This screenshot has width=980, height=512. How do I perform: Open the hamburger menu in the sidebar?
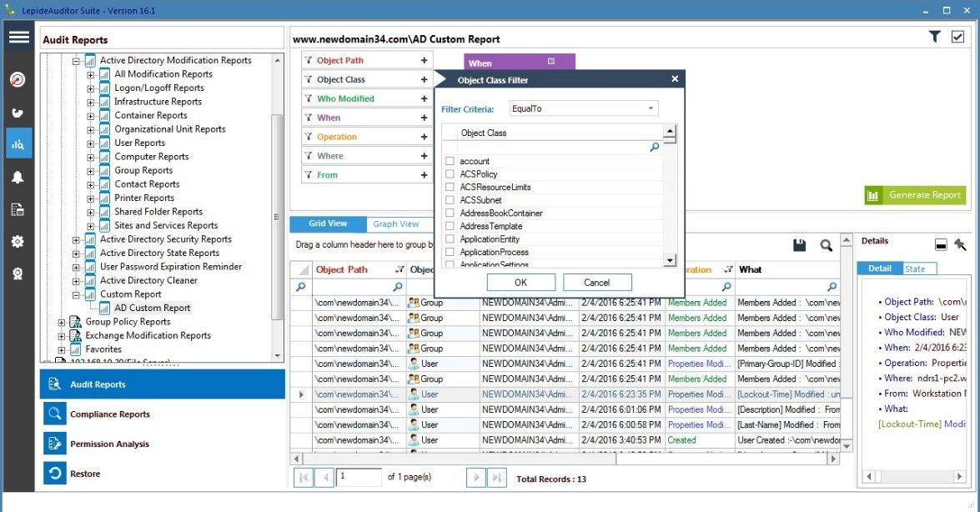click(x=18, y=37)
